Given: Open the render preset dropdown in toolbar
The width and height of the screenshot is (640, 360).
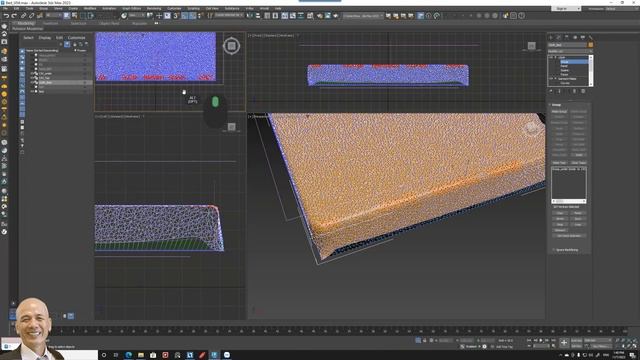Looking at the screenshot, I should tap(362, 16).
